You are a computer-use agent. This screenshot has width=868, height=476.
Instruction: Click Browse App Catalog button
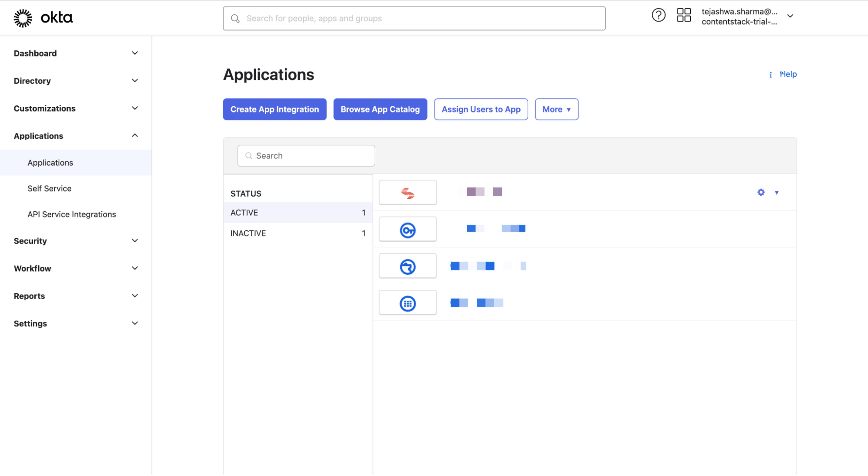click(380, 110)
